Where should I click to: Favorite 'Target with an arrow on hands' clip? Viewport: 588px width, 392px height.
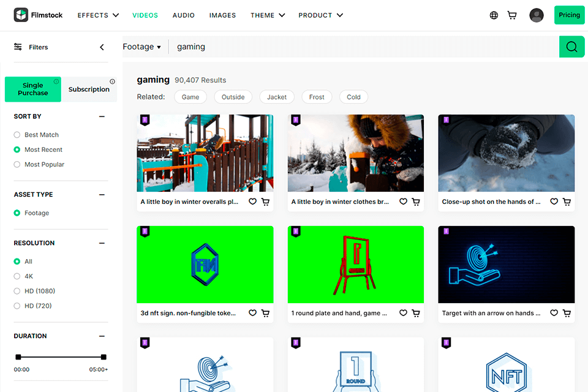554,313
